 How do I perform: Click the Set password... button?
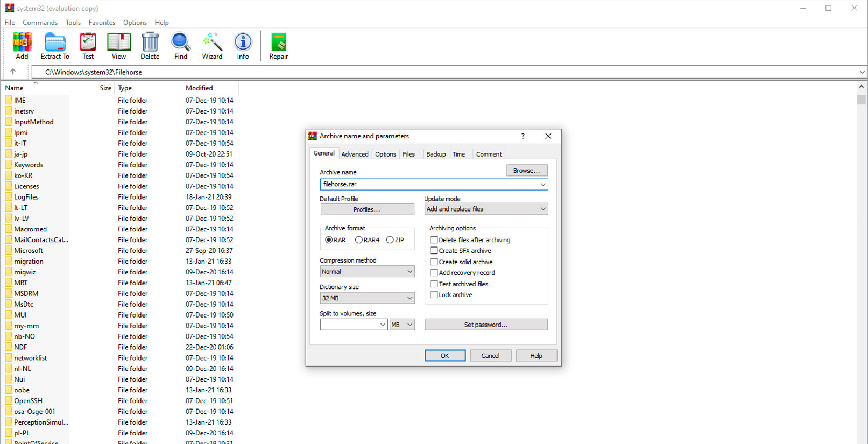486,325
